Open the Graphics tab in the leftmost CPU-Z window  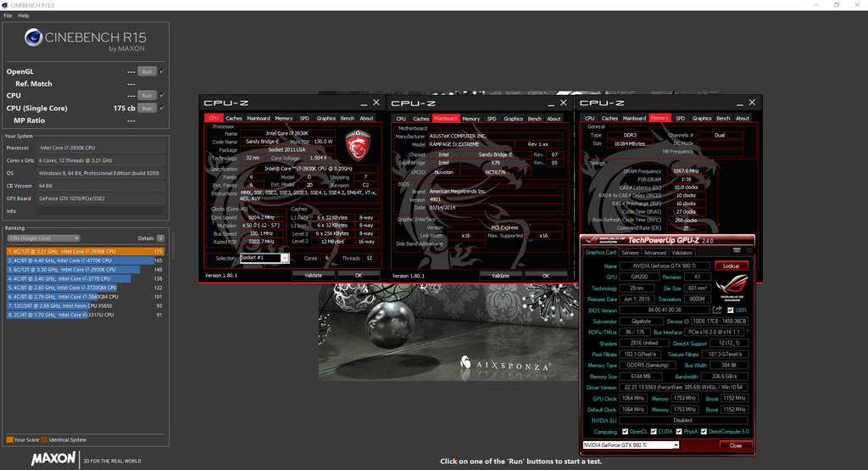(x=326, y=118)
